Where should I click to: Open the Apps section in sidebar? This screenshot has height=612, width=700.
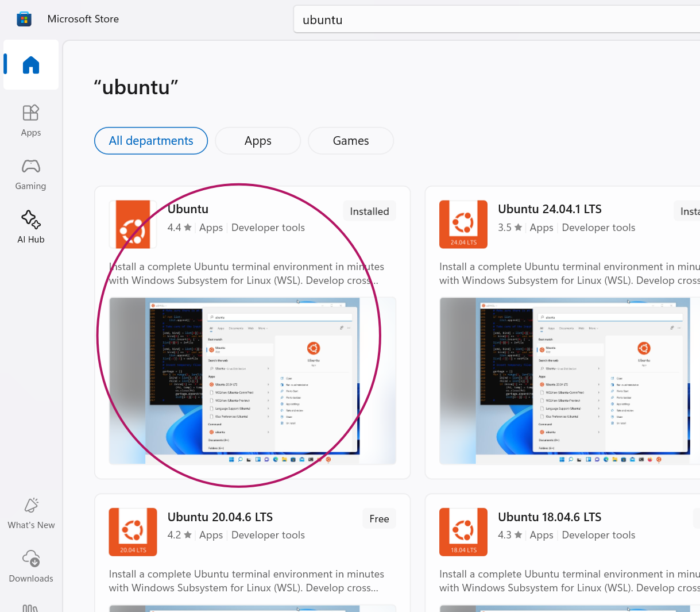[31, 121]
